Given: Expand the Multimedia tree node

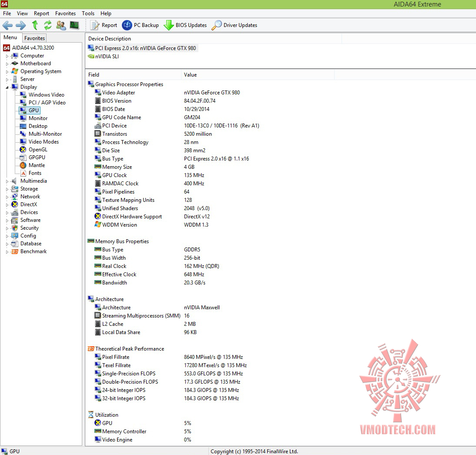Looking at the screenshot, I should tap(7, 181).
